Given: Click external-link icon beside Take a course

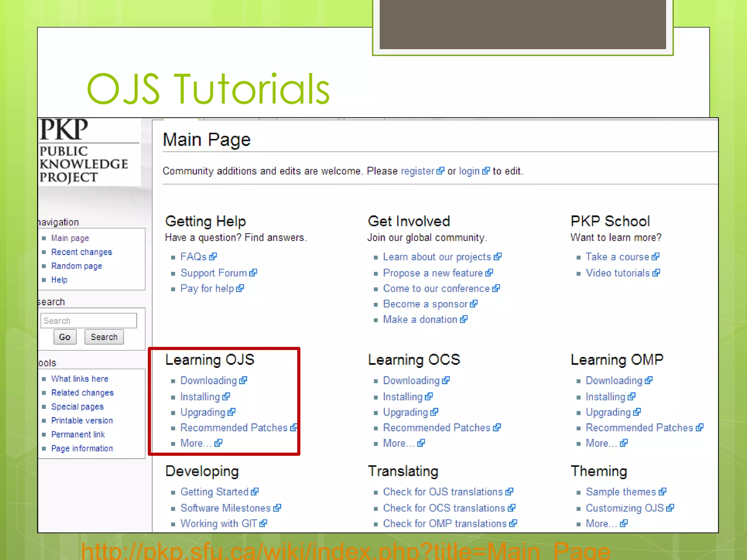Looking at the screenshot, I should [655, 257].
